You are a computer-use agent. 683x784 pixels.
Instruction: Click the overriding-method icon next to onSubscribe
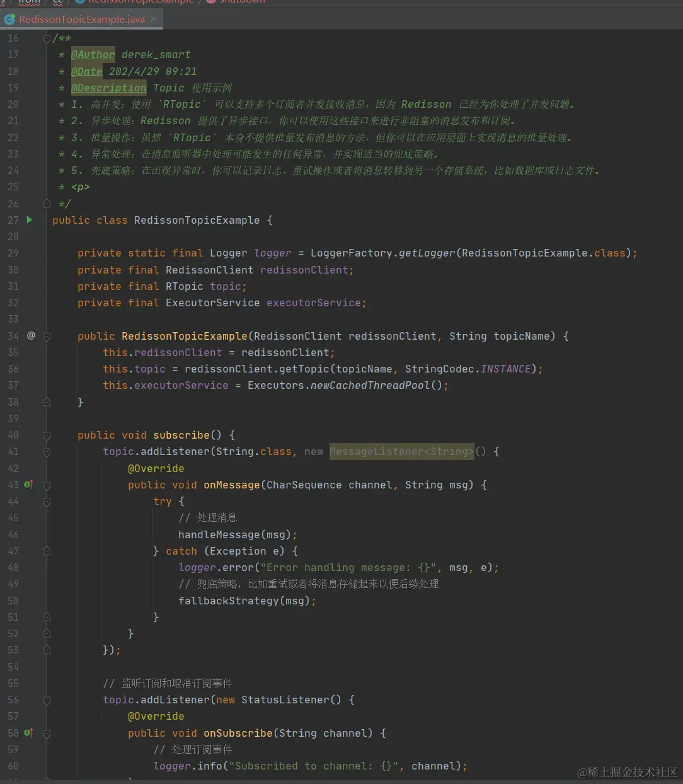(x=28, y=733)
